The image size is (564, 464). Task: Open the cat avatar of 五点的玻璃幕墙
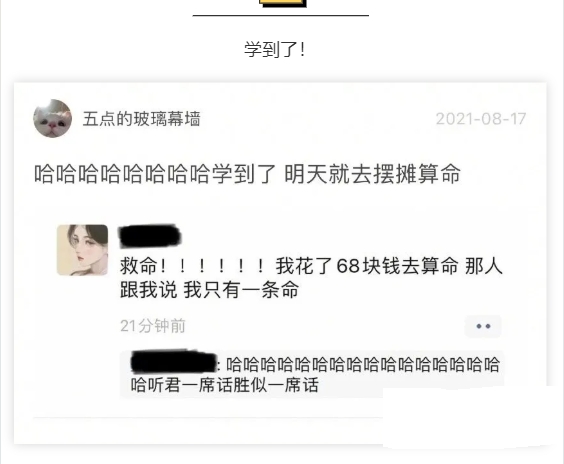click(53, 118)
